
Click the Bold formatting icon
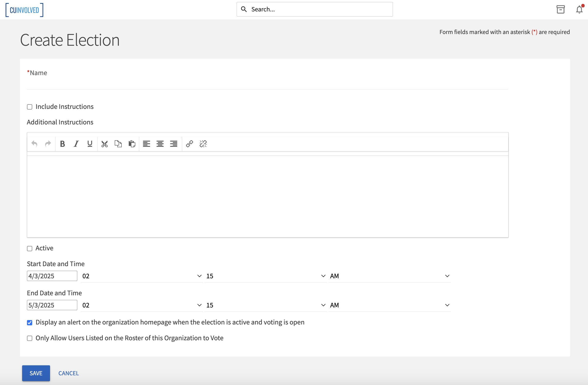pos(62,144)
